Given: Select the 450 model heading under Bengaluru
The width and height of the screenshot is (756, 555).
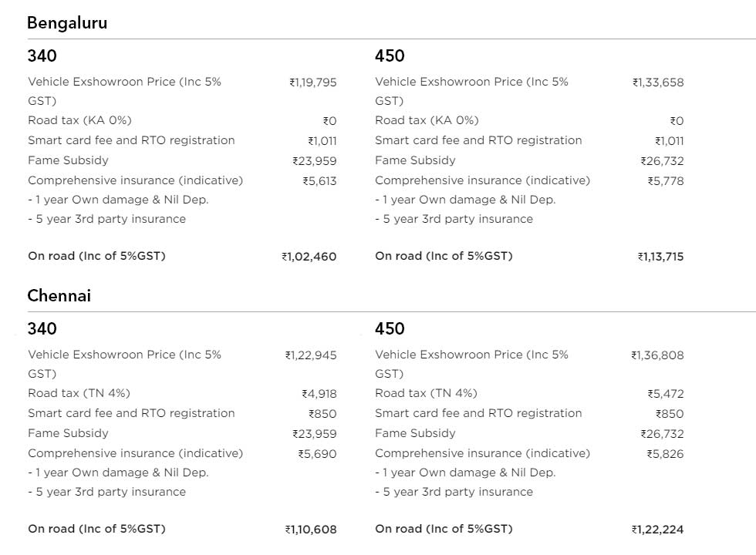Looking at the screenshot, I should click(390, 55).
